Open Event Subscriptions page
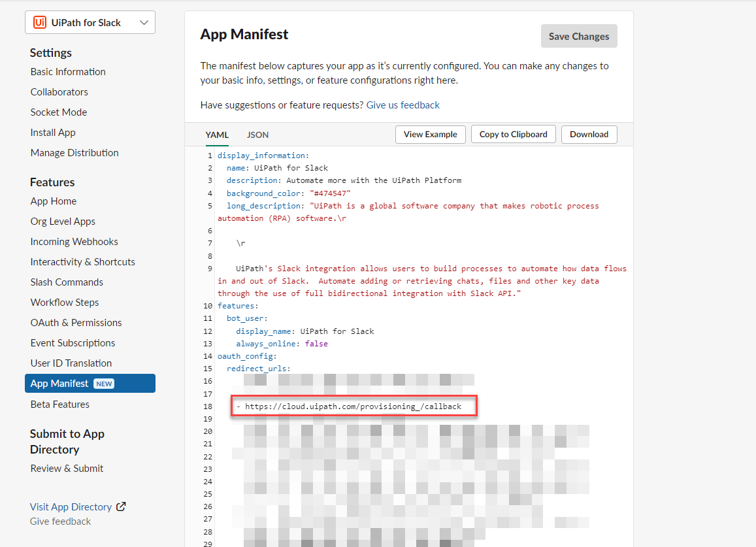 (x=73, y=343)
